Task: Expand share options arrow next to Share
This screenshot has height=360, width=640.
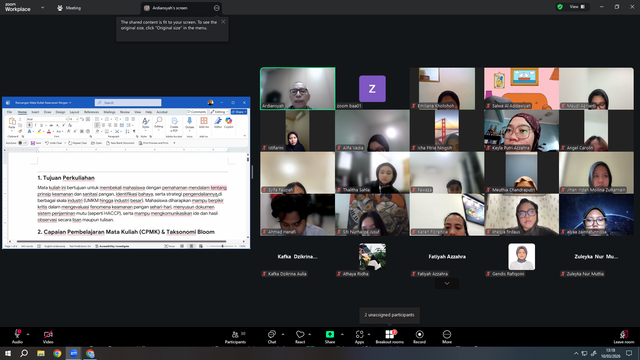Action: point(342,334)
